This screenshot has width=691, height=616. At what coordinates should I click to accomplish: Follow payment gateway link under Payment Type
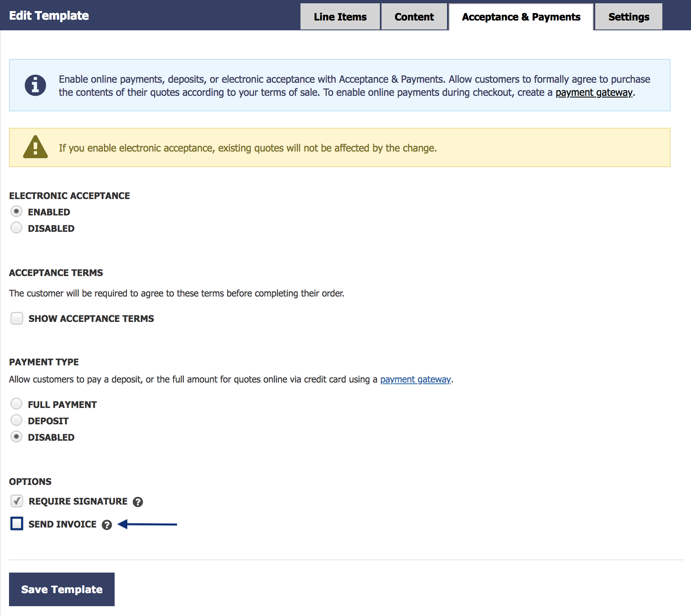(416, 380)
